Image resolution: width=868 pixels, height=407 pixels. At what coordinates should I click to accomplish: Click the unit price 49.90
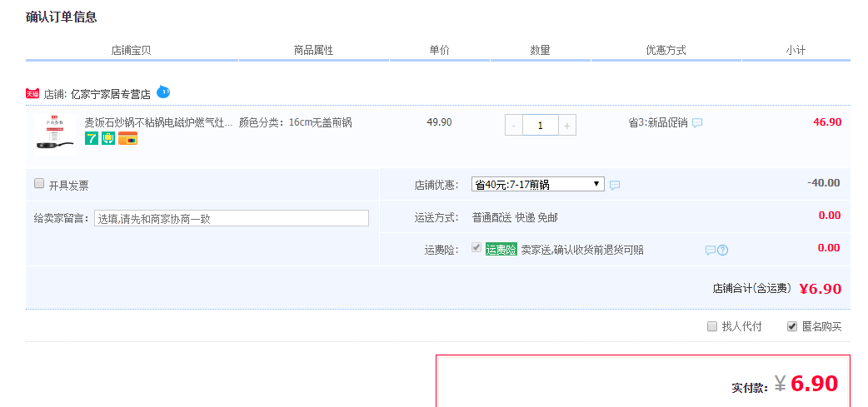439,122
